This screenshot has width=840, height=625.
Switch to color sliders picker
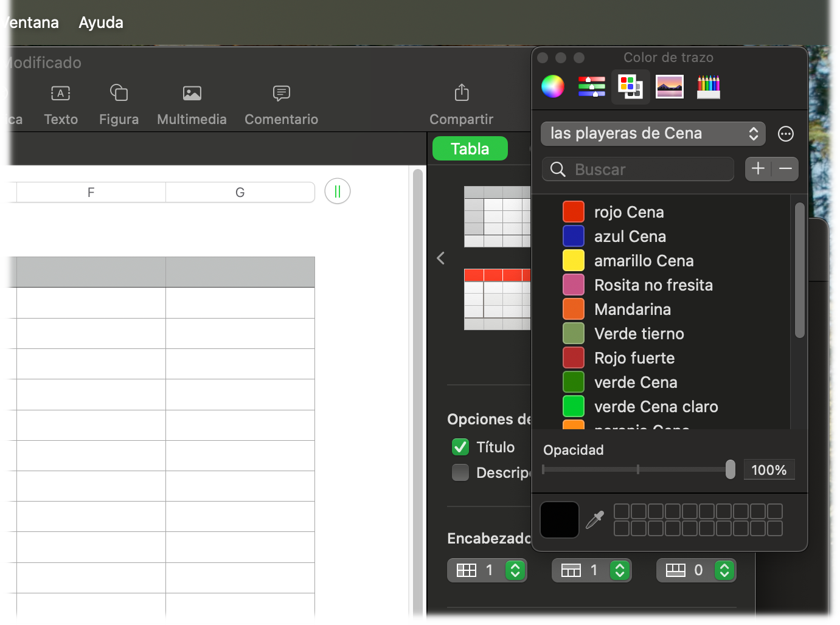591,86
